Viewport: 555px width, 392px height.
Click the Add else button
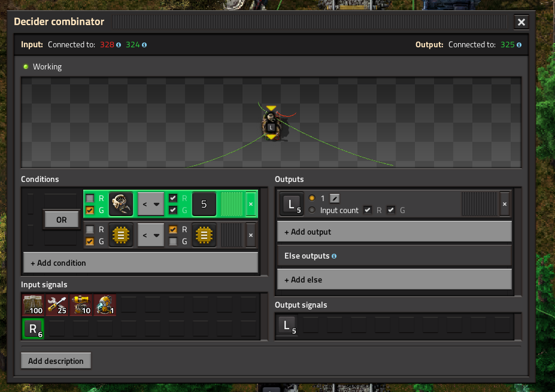click(x=395, y=280)
